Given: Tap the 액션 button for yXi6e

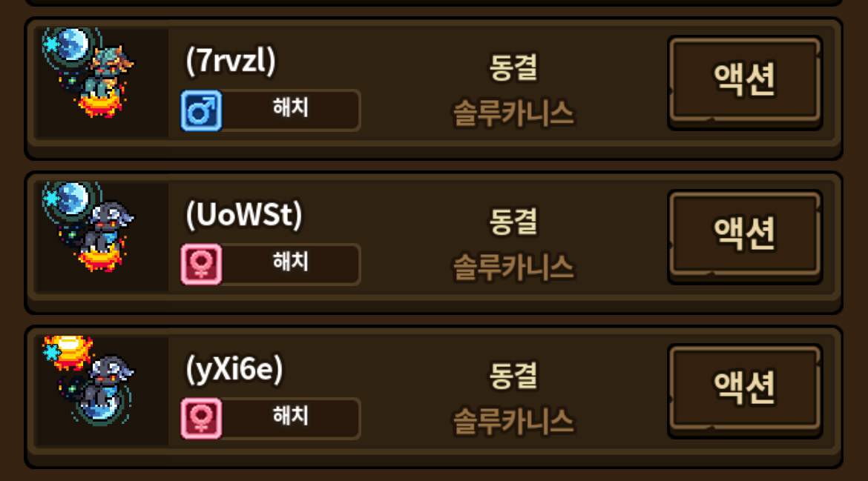Looking at the screenshot, I should [x=745, y=391].
